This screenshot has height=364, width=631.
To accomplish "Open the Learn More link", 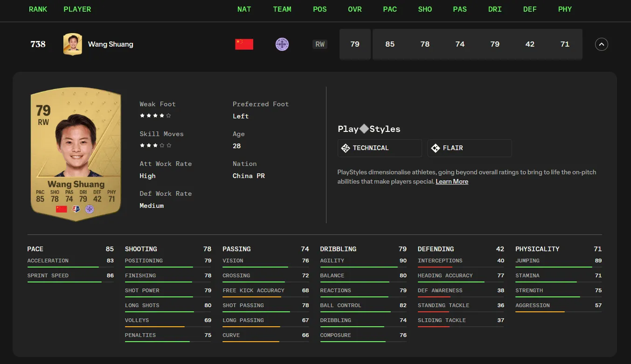I will 452,181.
